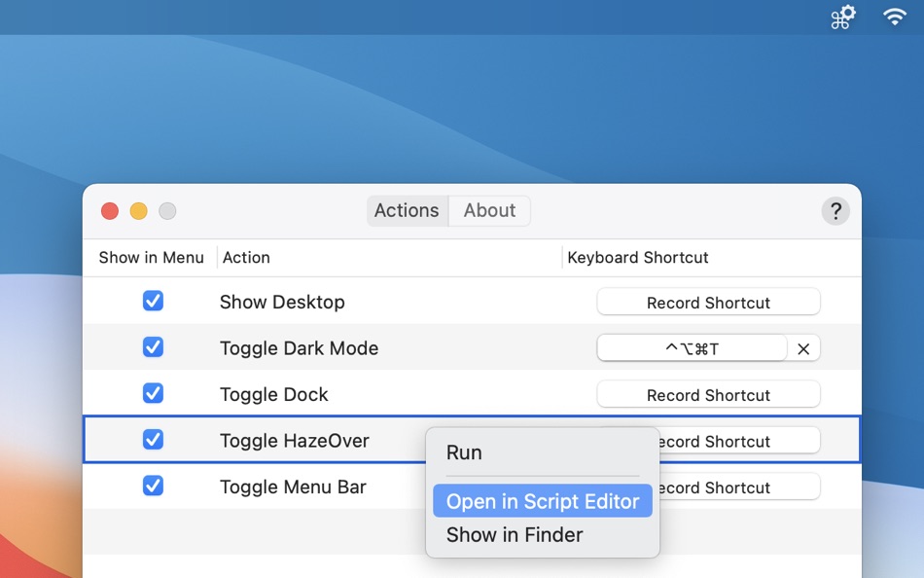Select the Actions tab
Screen dimensions: 924x578
pos(407,211)
